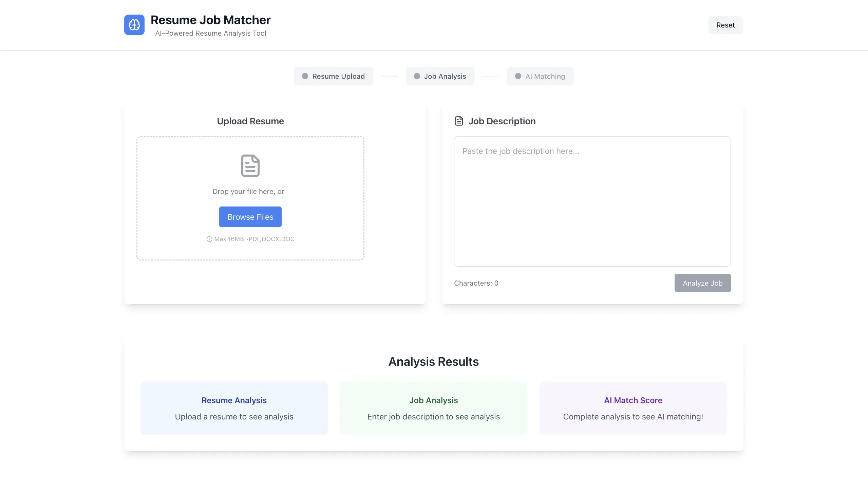Click the AI-Powered Resume Analysis Tool subtitle

[210, 33]
